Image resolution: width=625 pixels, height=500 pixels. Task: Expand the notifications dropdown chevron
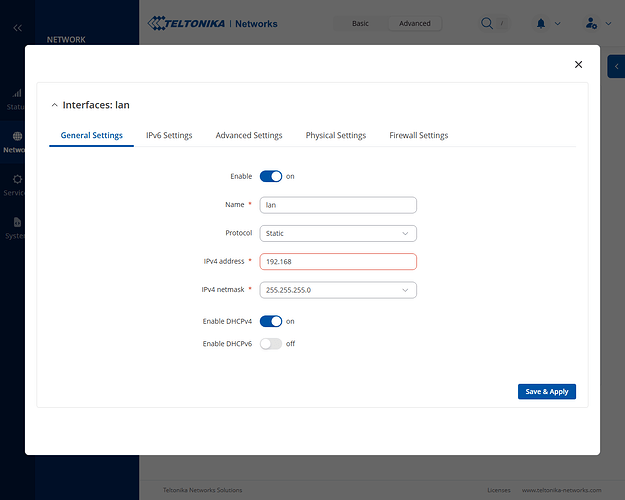coord(558,24)
